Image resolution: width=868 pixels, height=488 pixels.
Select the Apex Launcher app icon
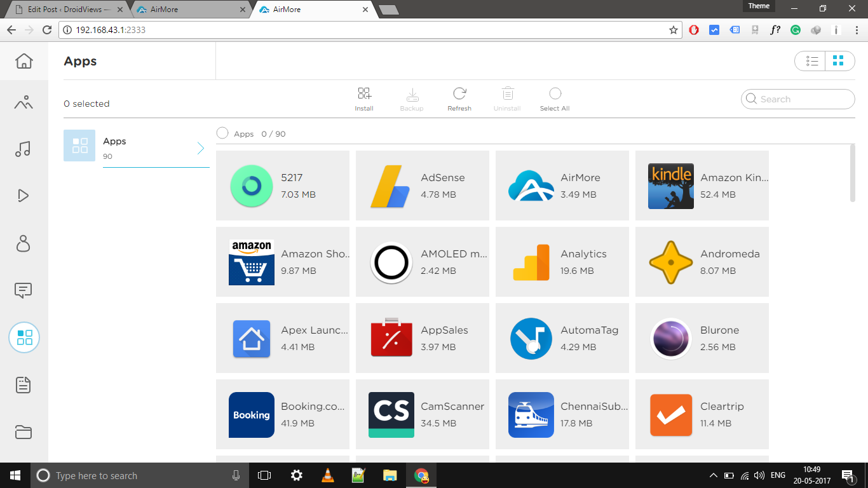252,339
